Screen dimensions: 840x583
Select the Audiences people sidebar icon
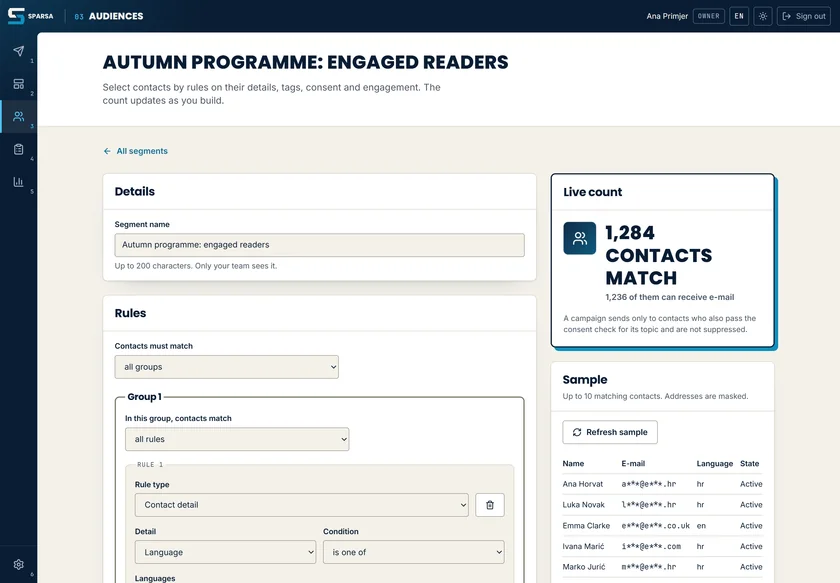coord(18,116)
